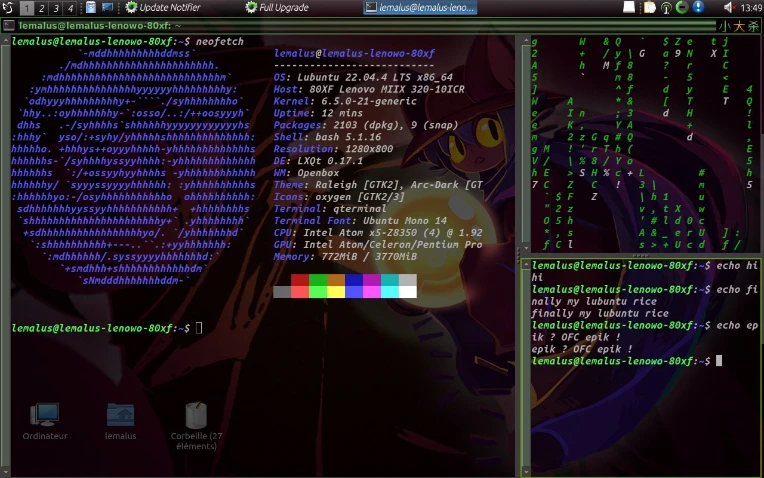The width and height of the screenshot is (764, 478).
Task: Click the left terminal prompt cursor line
Action: (x=107, y=328)
